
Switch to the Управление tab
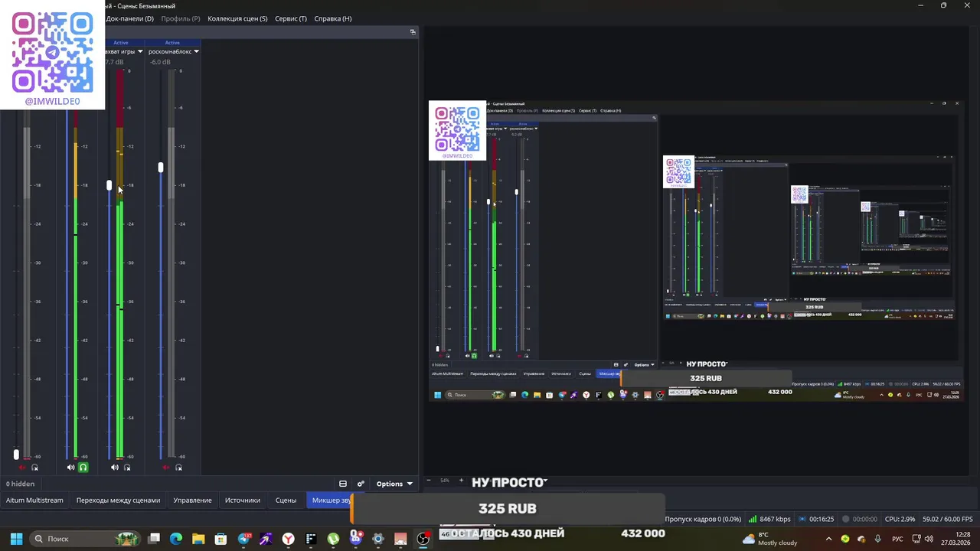[x=192, y=500]
